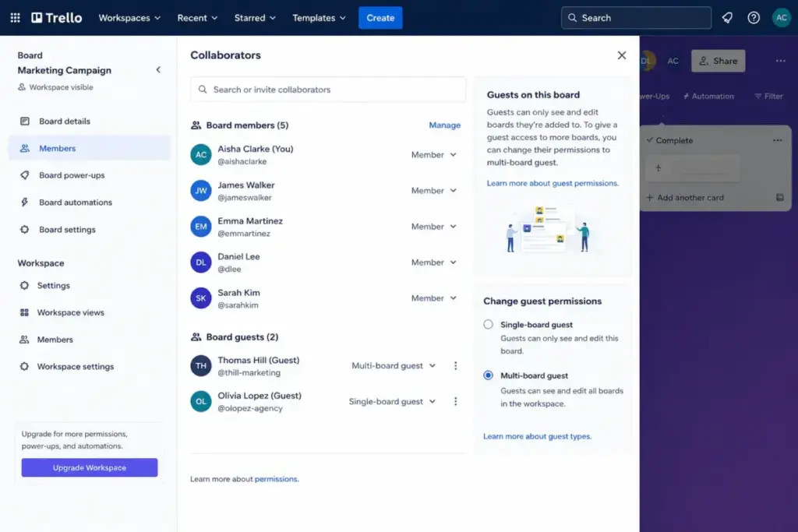Open the Starred dropdown menu
Image resolution: width=798 pixels, height=532 pixels.
255,18
